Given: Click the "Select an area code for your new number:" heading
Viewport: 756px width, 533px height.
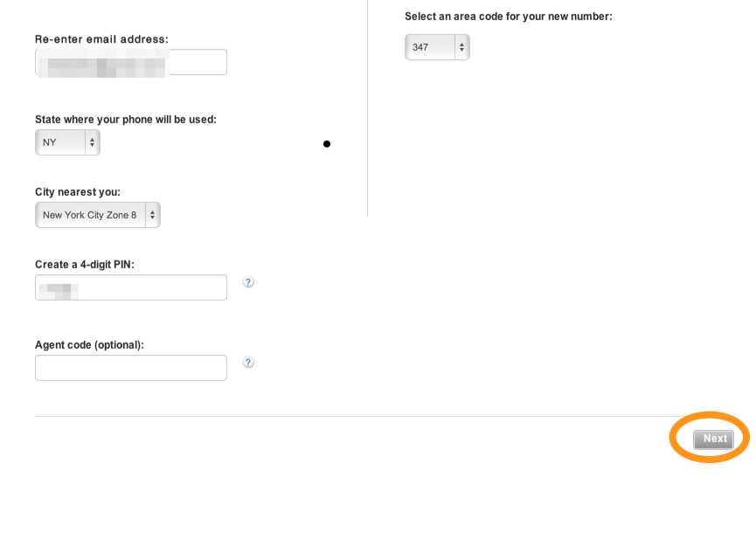Looking at the screenshot, I should [509, 17].
